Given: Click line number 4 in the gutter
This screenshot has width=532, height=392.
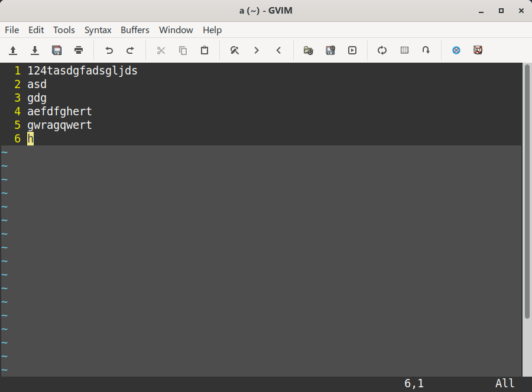Looking at the screenshot, I should point(18,111).
